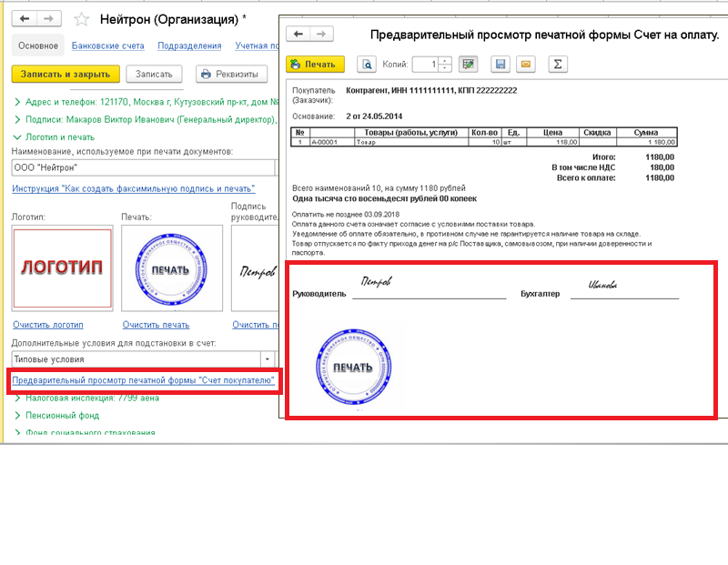Click the ООО "Нейтрон" name field

(x=143, y=167)
